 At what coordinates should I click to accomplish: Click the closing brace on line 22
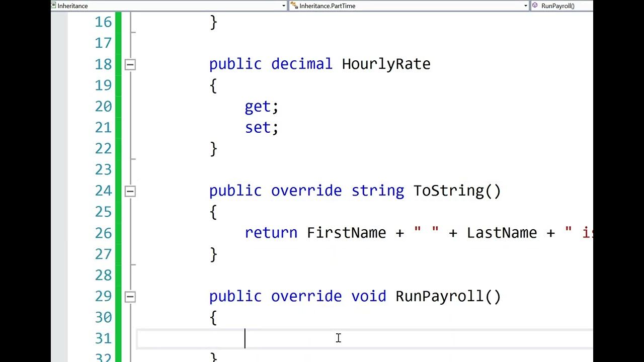[x=213, y=149]
